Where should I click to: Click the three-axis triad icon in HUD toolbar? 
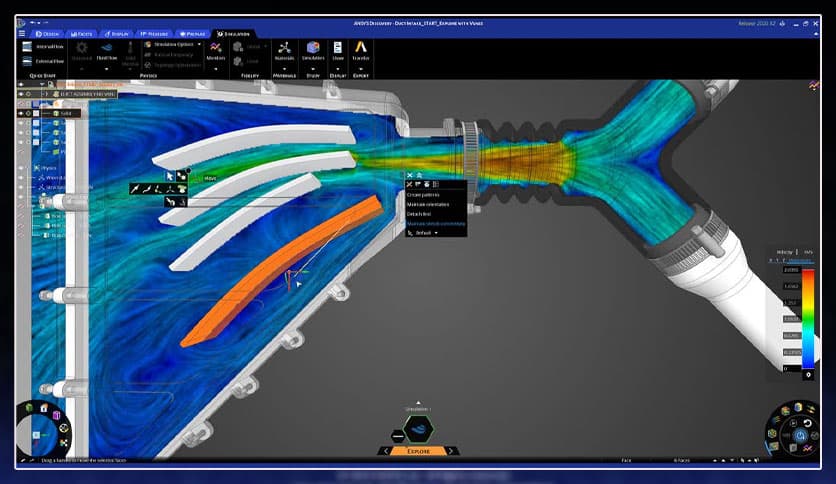coord(170,189)
